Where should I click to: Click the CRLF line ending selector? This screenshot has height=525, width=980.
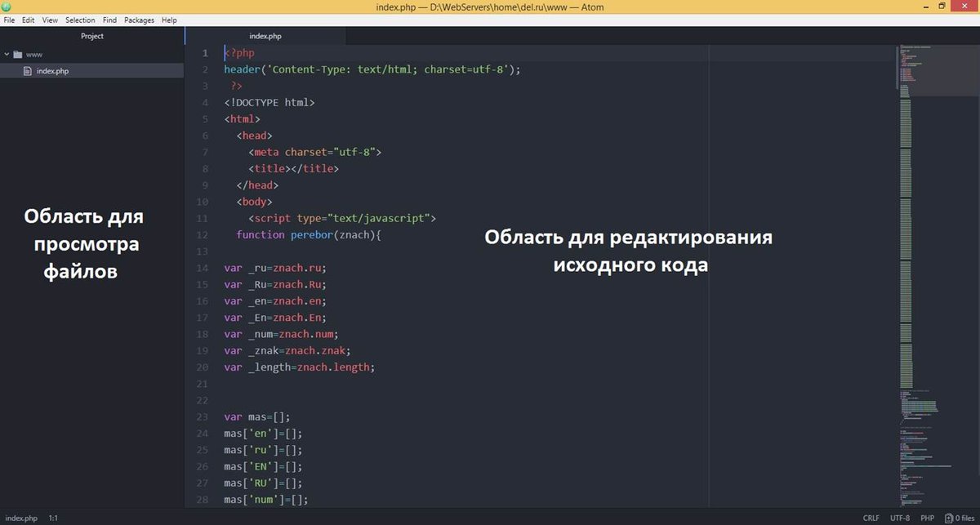871,518
